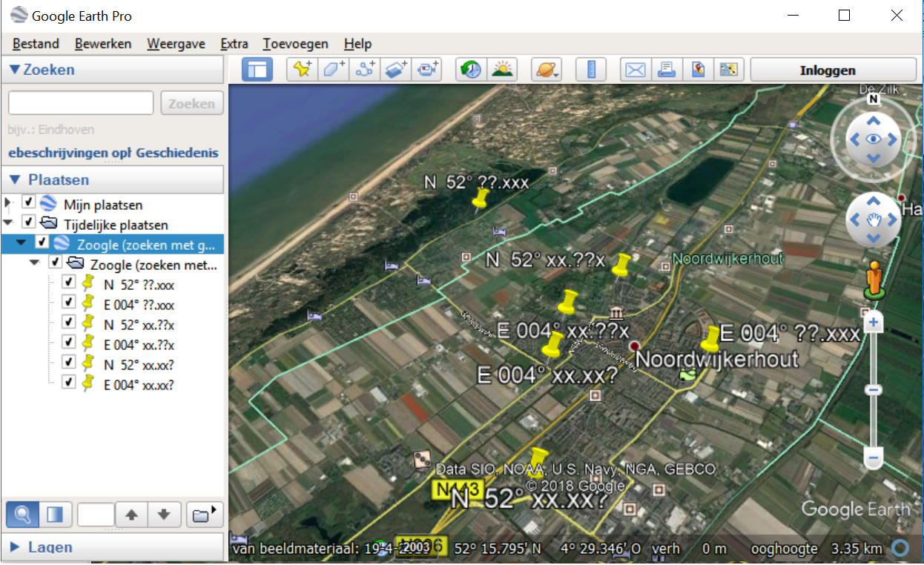Image resolution: width=924 pixels, height=565 pixels.
Task: Pick the Street View pegman icon
Action: 874,280
